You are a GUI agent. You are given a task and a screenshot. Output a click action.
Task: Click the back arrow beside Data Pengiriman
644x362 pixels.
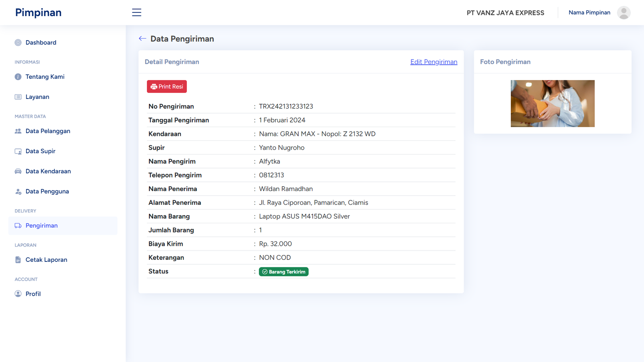tap(142, 39)
